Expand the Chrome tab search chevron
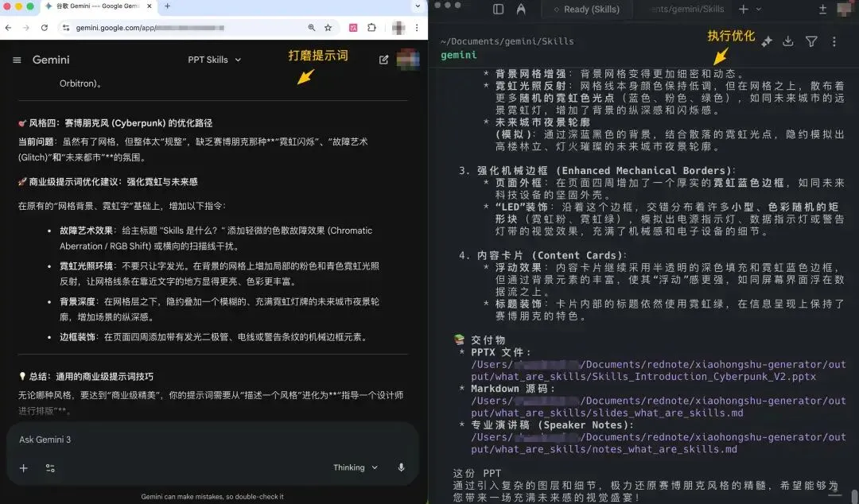 [x=418, y=6]
